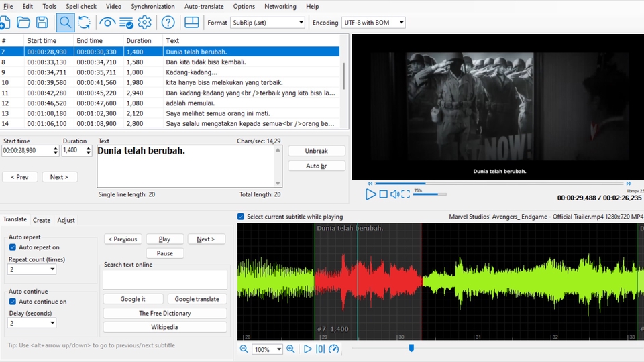The height and width of the screenshot is (362, 644).
Task: Click the Search text online field
Action: (x=165, y=280)
